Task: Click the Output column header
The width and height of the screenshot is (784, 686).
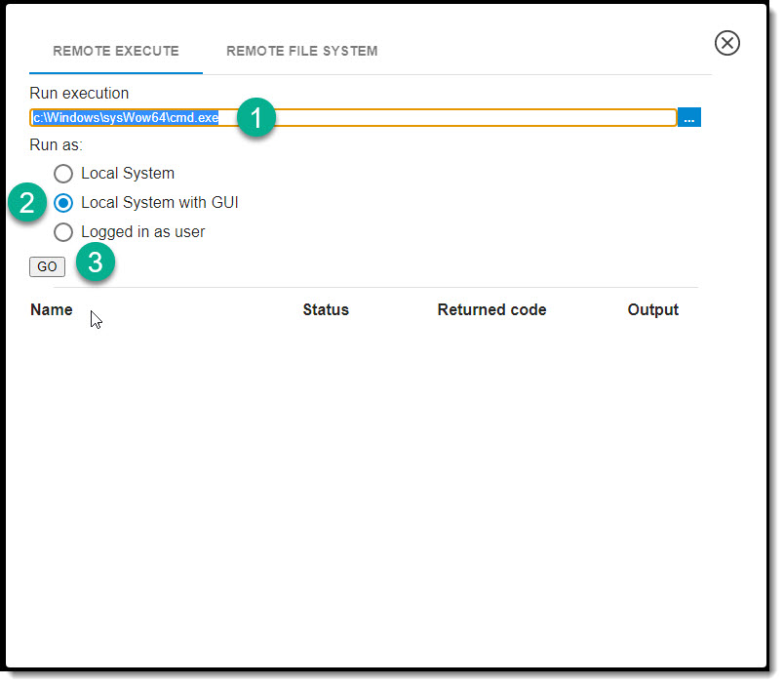Action: pyautogui.click(x=652, y=309)
